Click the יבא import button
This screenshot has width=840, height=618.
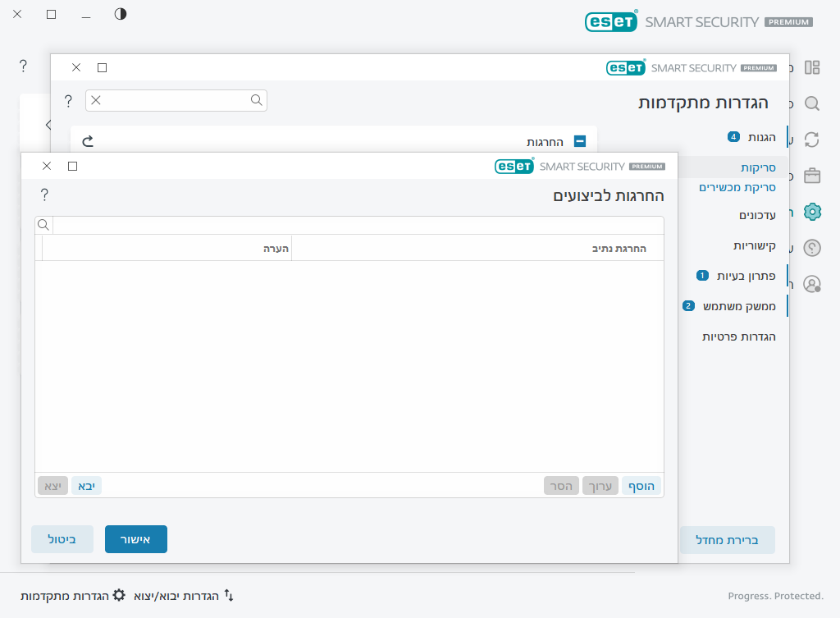[86, 486]
